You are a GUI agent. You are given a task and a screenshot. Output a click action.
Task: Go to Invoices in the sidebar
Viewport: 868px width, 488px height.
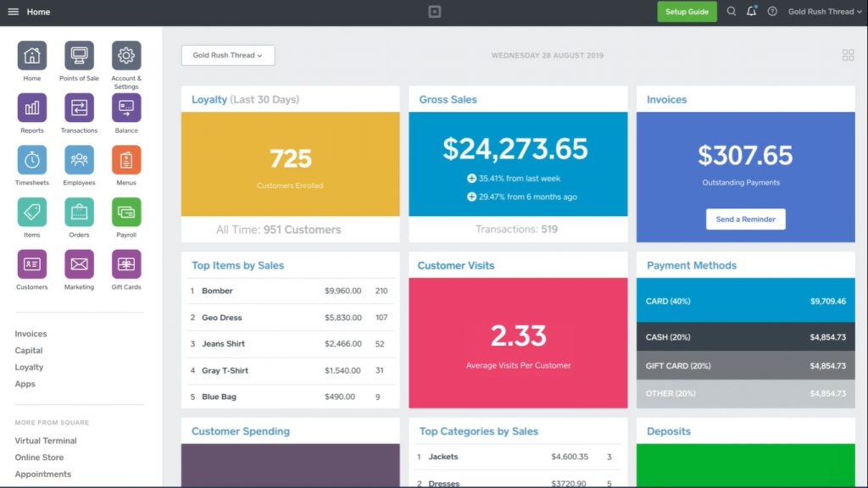[x=30, y=333]
